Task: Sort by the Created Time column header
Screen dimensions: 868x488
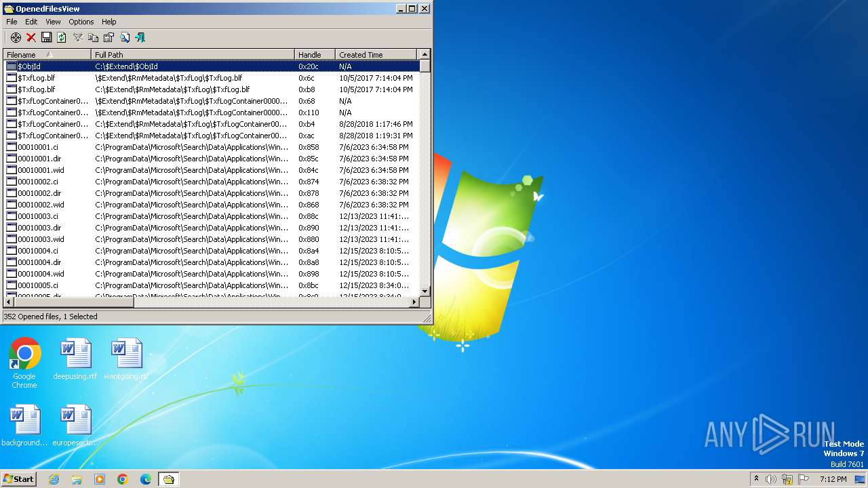Action: click(x=376, y=54)
